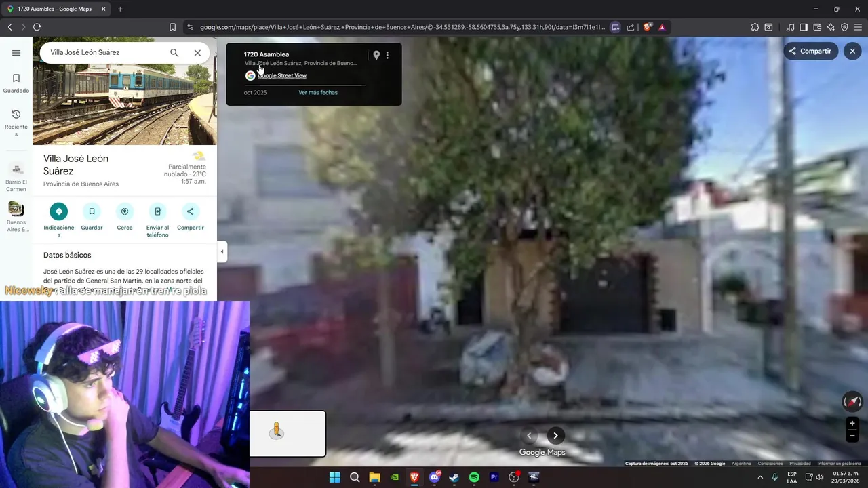Viewport: 868px width, 488px height.
Task: Open Premiere Pro from the taskbar
Action: [x=494, y=477]
